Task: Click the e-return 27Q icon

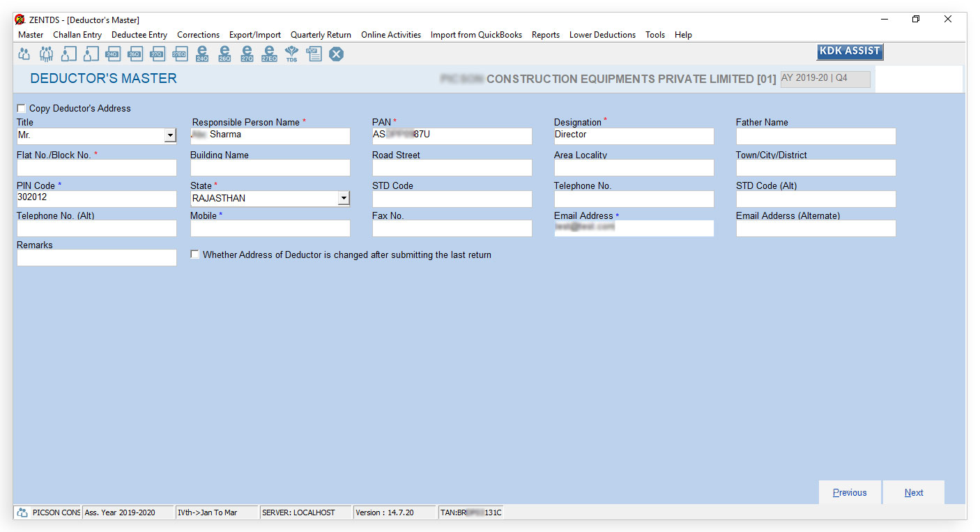Action: [x=247, y=54]
